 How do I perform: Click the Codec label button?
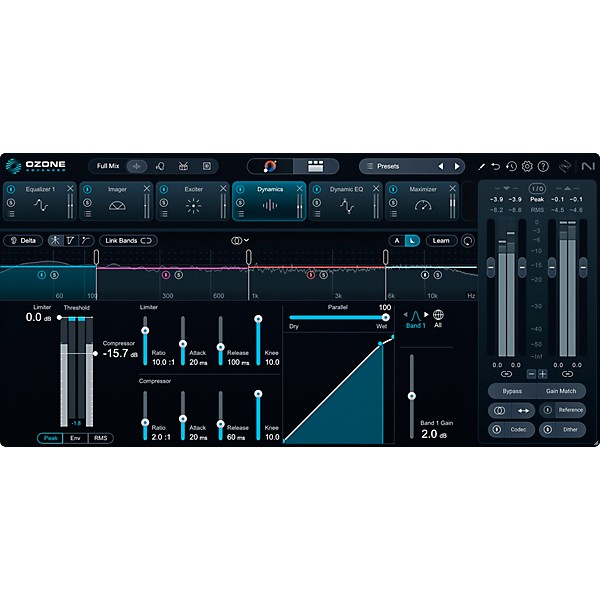point(518,429)
